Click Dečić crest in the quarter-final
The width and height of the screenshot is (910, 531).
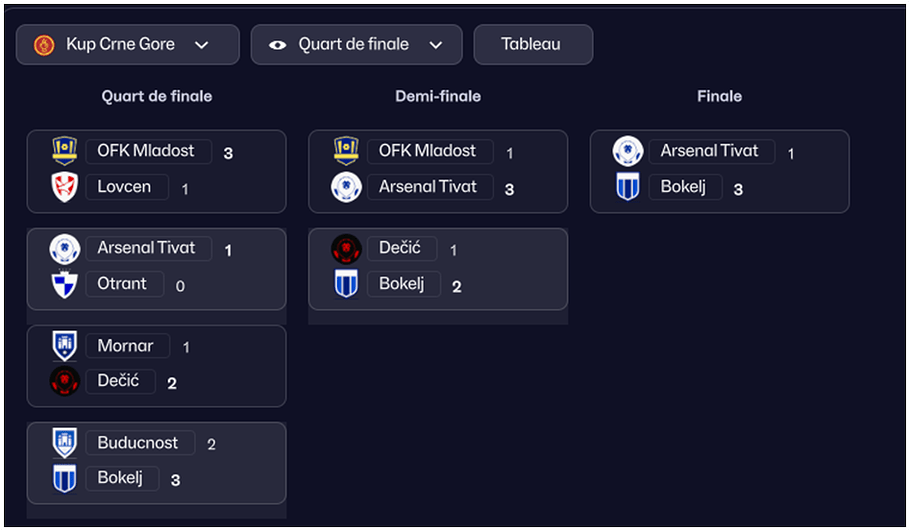click(65, 381)
